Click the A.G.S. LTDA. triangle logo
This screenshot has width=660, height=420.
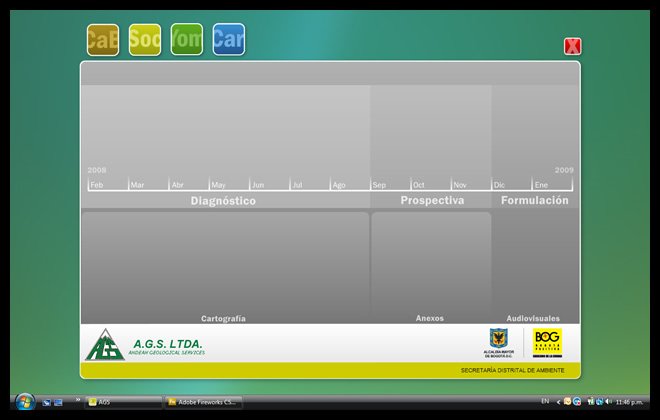pos(103,344)
